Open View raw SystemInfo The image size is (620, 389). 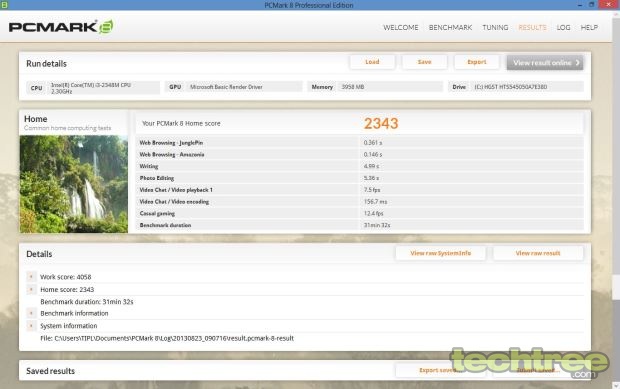440,253
